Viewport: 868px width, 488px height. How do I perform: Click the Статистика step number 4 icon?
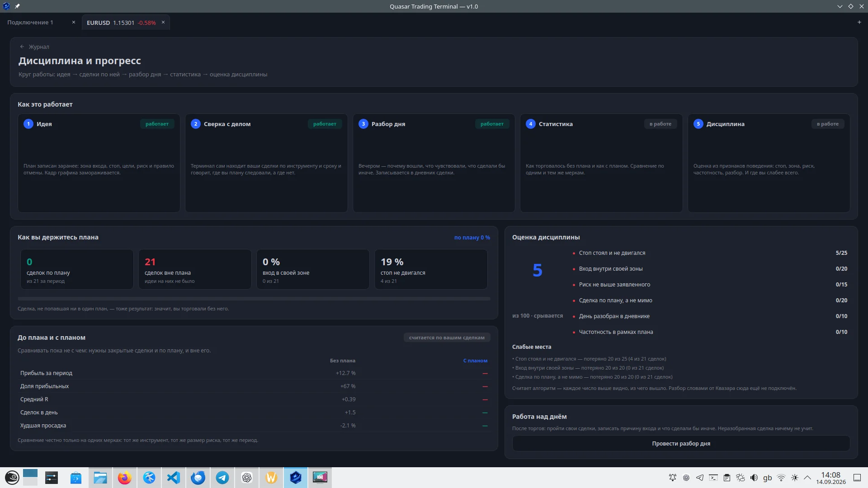[x=531, y=124]
